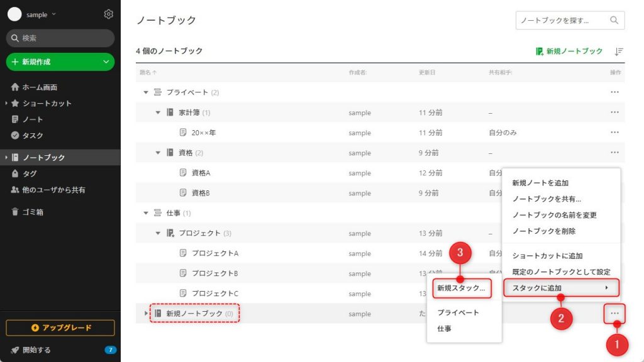The width and height of the screenshot is (644, 362).
Task: Choose ノートブックを削除 from context menu
Action: click(544, 231)
